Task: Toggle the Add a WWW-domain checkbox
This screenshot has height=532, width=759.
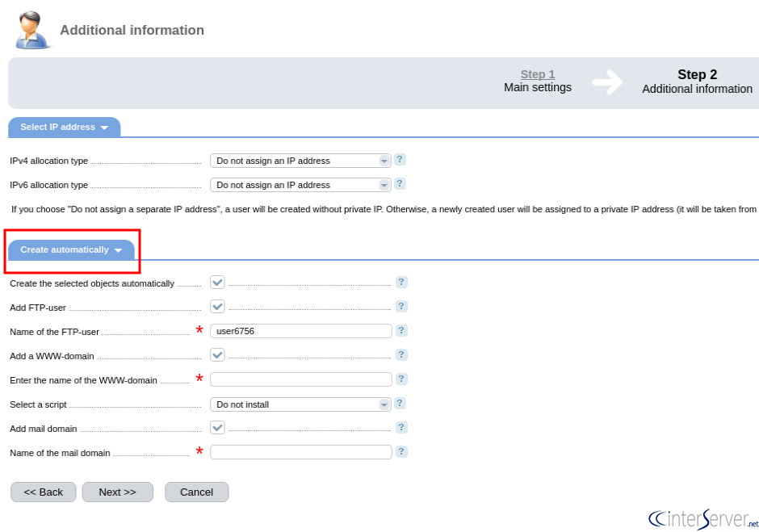Action: [x=217, y=355]
